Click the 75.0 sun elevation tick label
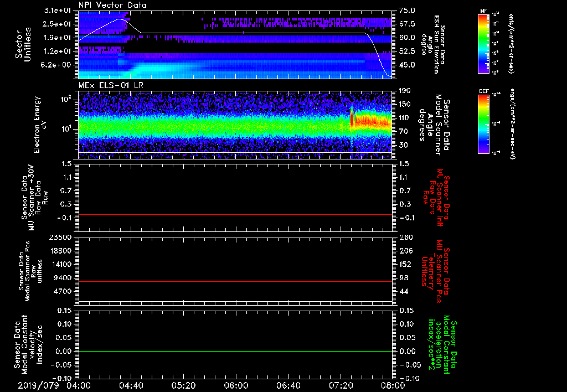This screenshot has width=567, height=392. 407,11
